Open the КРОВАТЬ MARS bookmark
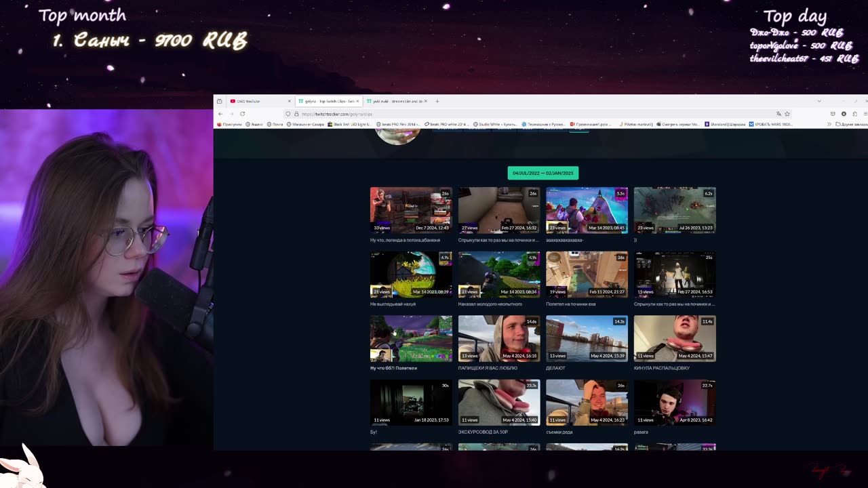This screenshot has height=488, width=868. pos(772,124)
